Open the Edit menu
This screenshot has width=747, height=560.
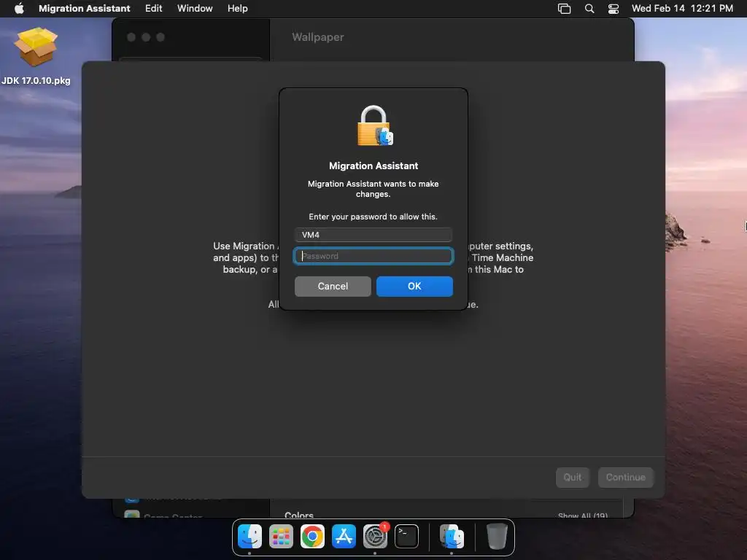153,8
